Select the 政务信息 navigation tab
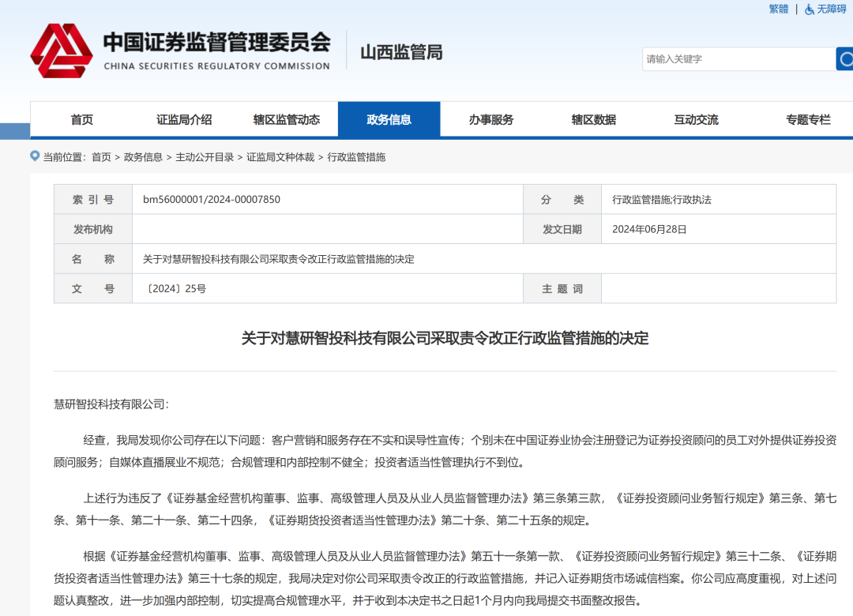The width and height of the screenshot is (853, 616). [x=389, y=120]
